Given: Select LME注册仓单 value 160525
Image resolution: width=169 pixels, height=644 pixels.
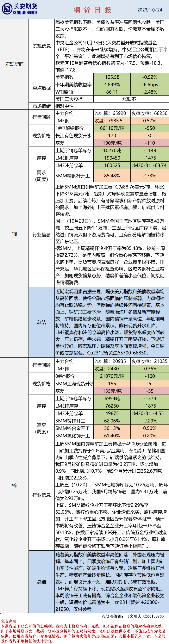Looking at the screenshot, I should point(112,165).
